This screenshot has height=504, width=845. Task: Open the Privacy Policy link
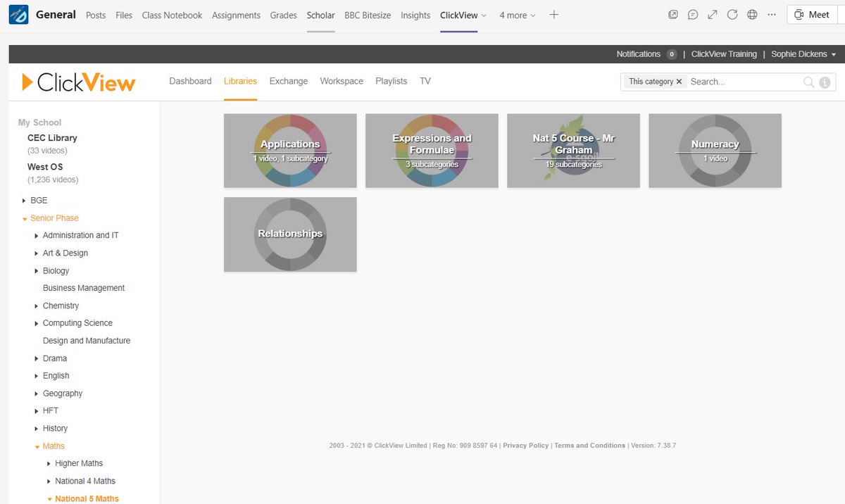[x=525, y=446]
